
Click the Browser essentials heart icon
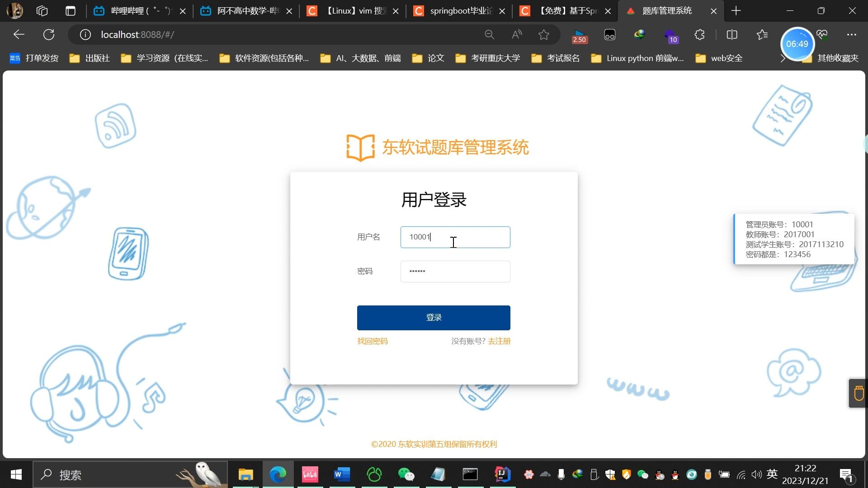tap(821, 35)
